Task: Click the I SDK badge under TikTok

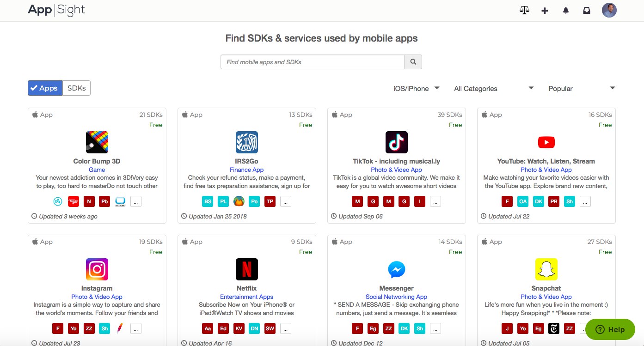Action: tap(420, 201)
